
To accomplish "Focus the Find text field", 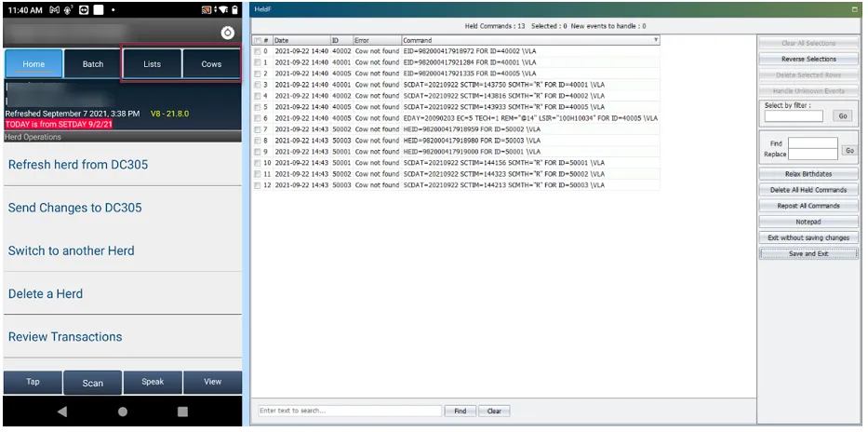I will point(812,142).
